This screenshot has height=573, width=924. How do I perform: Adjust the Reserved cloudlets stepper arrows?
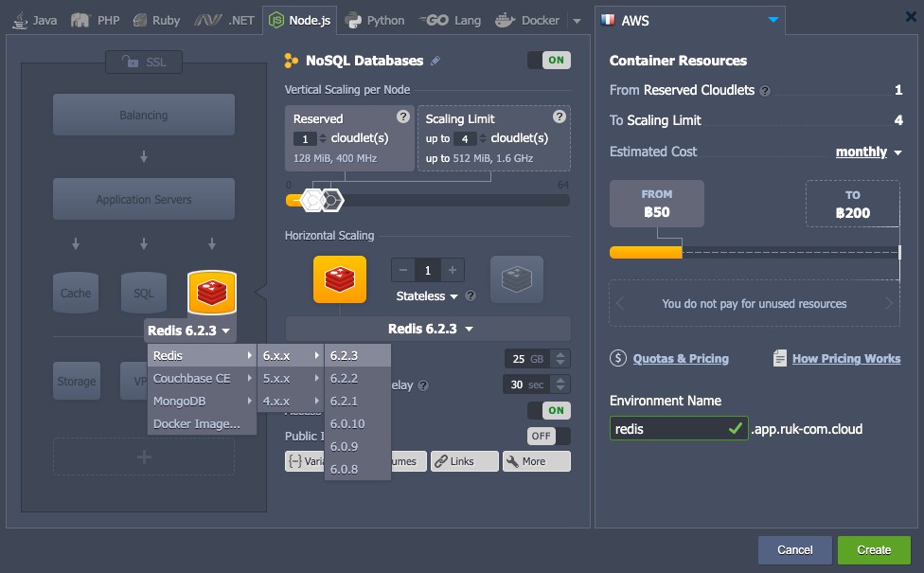322,139
